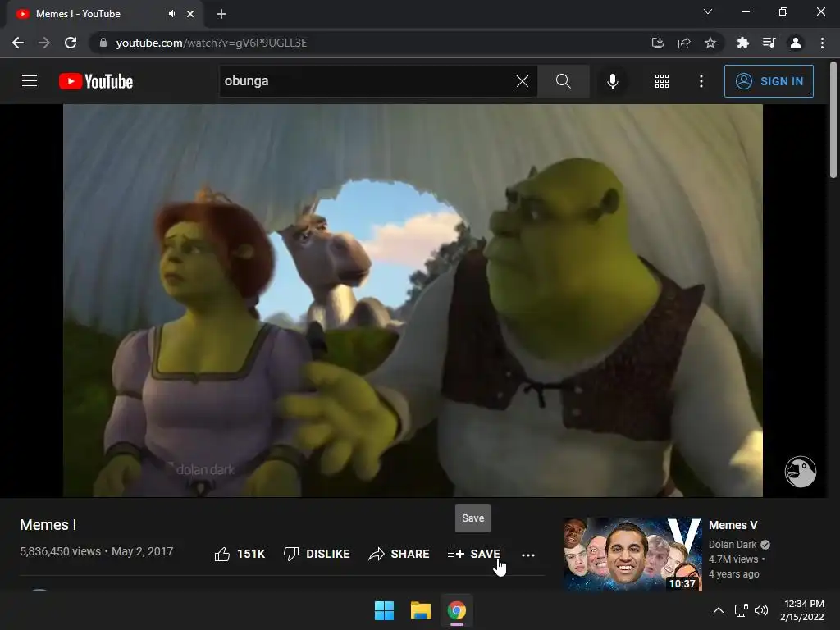Click the Memes I video title

[48, 525]
